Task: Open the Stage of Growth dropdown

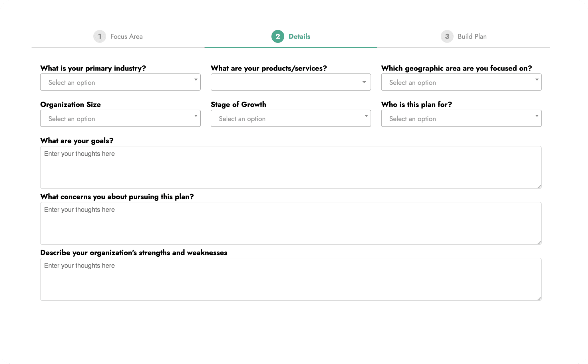Action: pyautogui.click(x=290, y=118)
